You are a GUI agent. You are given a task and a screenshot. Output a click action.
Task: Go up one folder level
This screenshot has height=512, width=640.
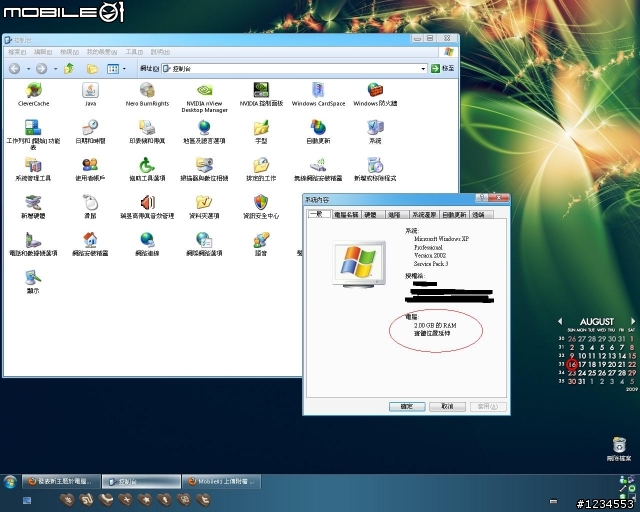point(69,69)
